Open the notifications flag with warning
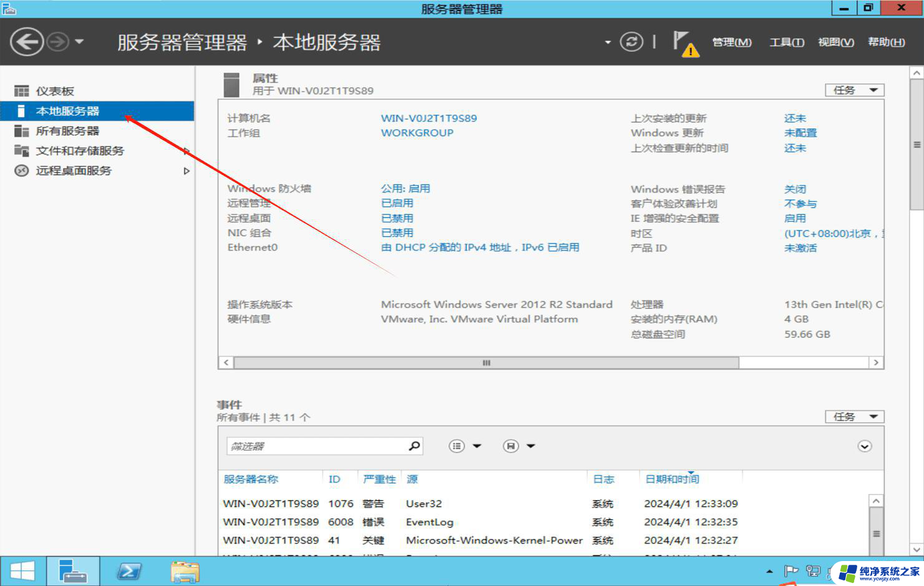This screenshot has height=586, width=924. click(x=686, y=44)
